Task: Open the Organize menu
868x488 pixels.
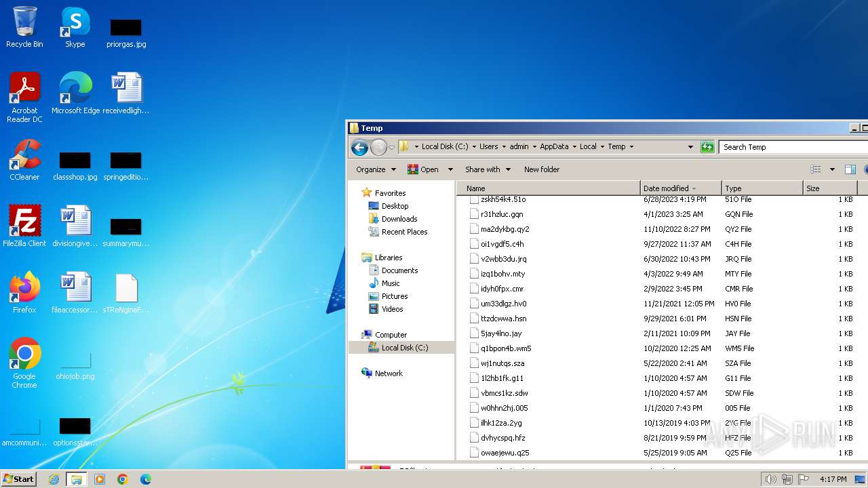Action: point(376,169)
